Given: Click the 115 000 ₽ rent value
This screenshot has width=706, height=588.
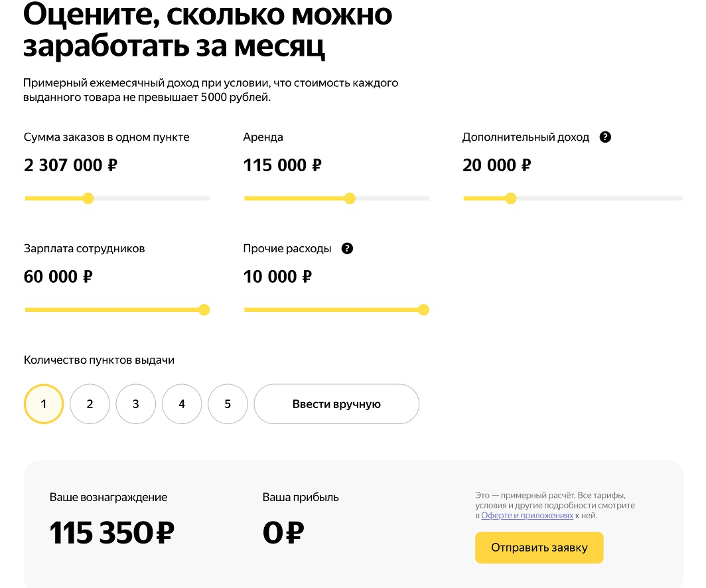Looking at the screenshot, I should tap(283, 165).
